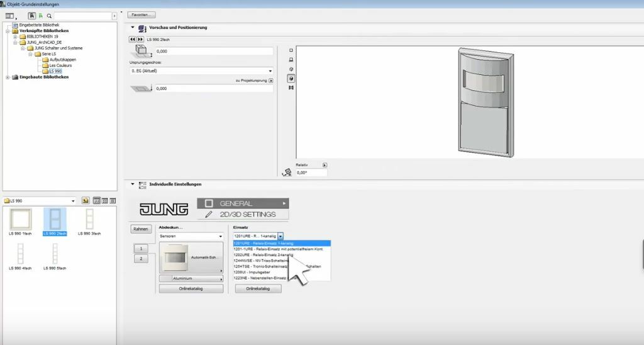644x345 pixels.
Task: Collapse JUNG Schalter und Systeme folder
Action: tap(23, 48)
